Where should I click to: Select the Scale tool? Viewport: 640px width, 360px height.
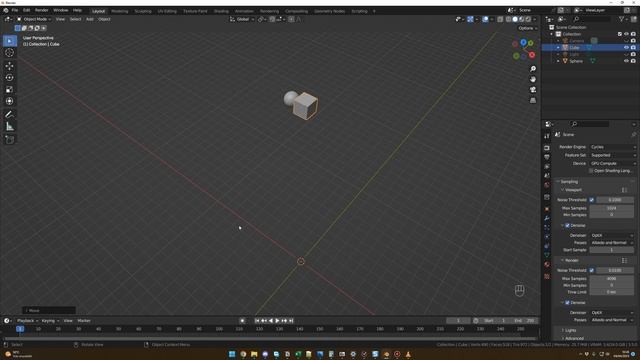9,89
